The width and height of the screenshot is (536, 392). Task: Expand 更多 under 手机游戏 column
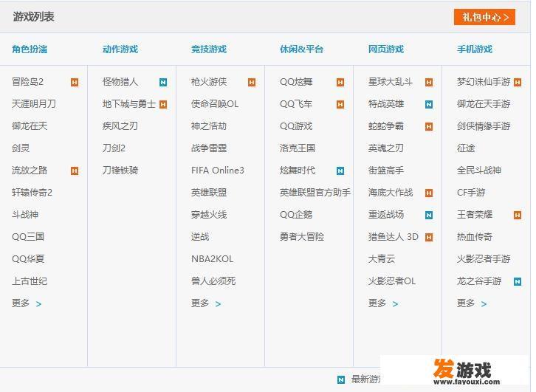pos(471,303)
